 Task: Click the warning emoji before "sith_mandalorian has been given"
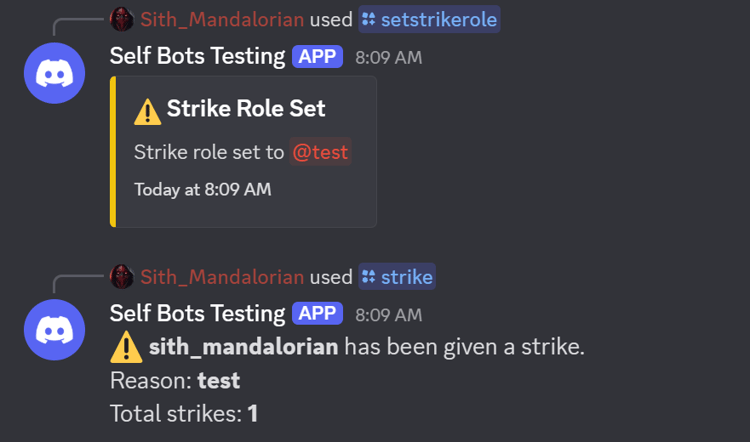126,347
